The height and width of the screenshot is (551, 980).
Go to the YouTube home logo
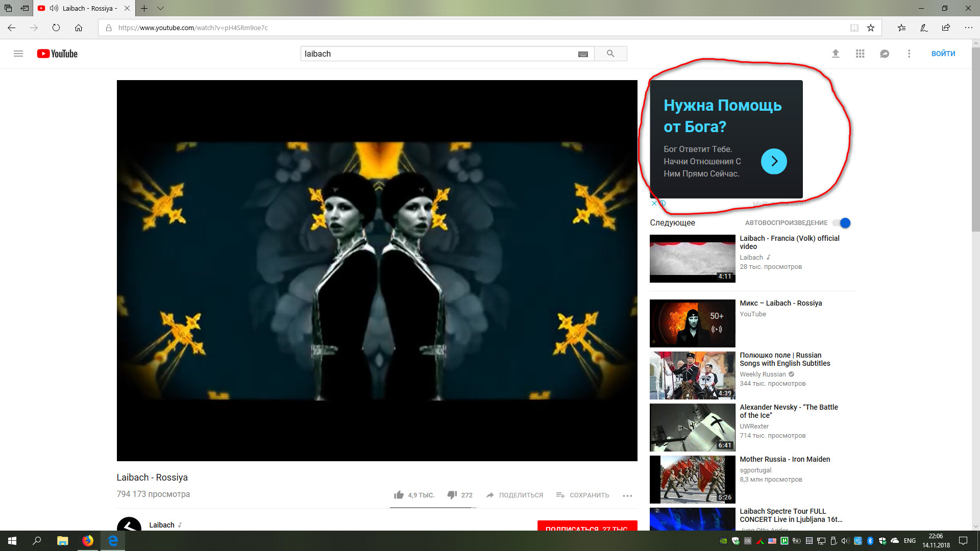[x=57, y=54]
